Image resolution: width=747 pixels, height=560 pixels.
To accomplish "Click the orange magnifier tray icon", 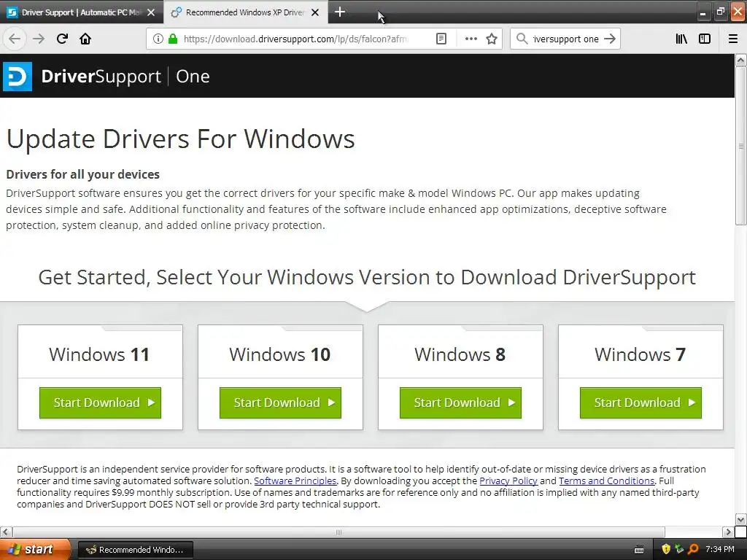I will [693, 549].
